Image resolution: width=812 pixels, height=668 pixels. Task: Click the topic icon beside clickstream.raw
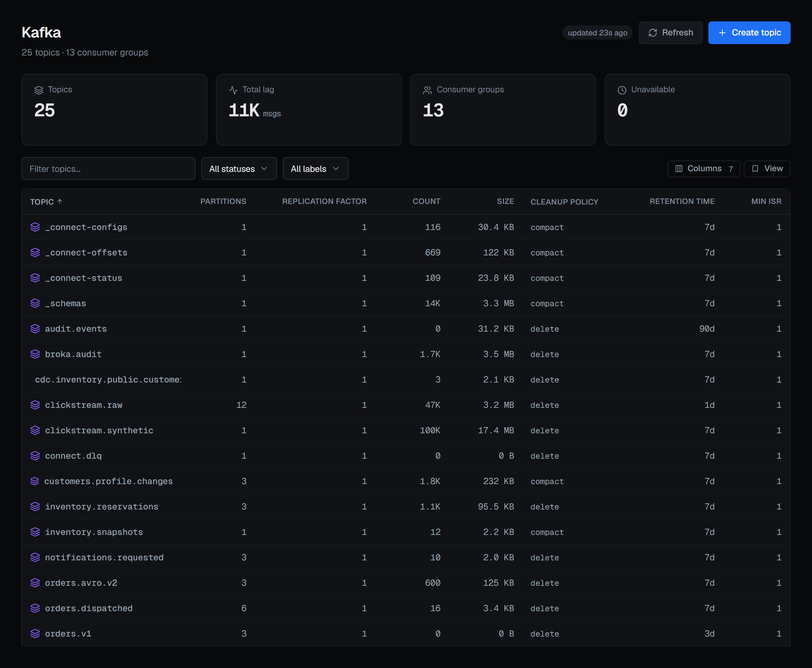pos(35,405)
